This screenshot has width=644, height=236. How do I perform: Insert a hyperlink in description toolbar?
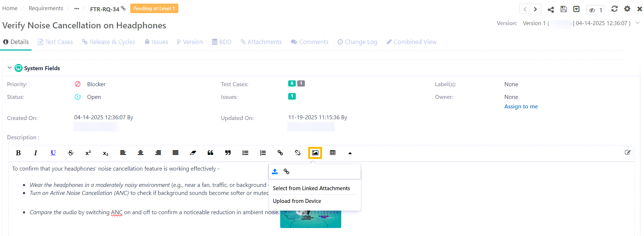[x=280, y=153]
